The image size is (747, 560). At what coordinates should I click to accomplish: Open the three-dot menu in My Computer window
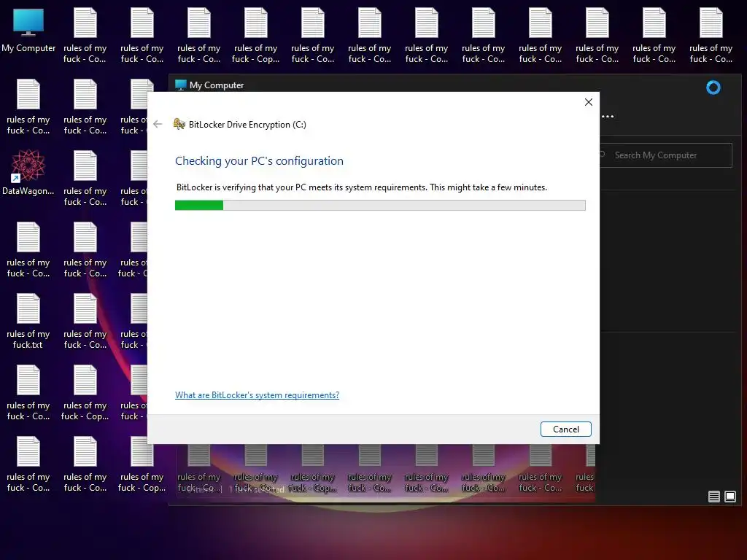(x=608, y=116)
